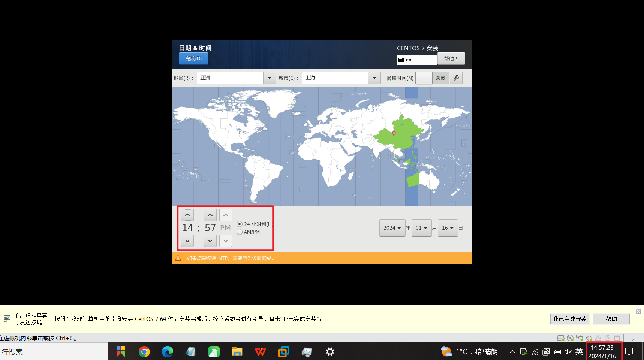Open VMware message log note icon
The image size is (644, 360).
coord(631,338)
